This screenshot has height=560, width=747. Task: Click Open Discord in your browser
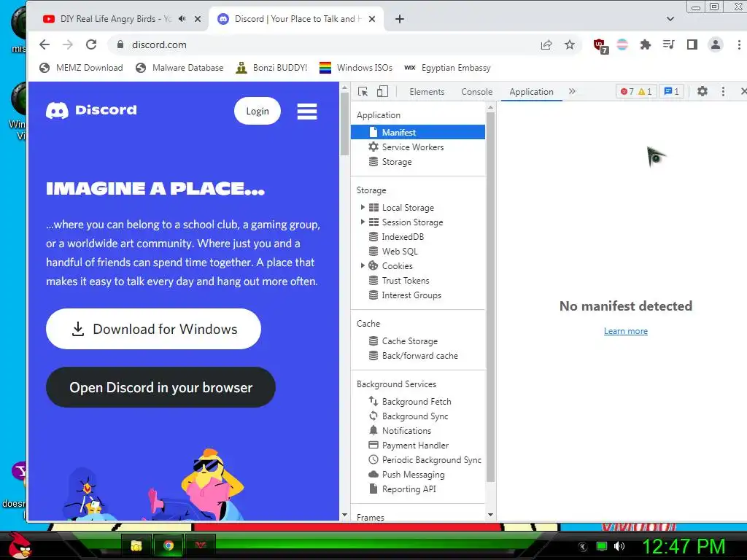(160, 387)
